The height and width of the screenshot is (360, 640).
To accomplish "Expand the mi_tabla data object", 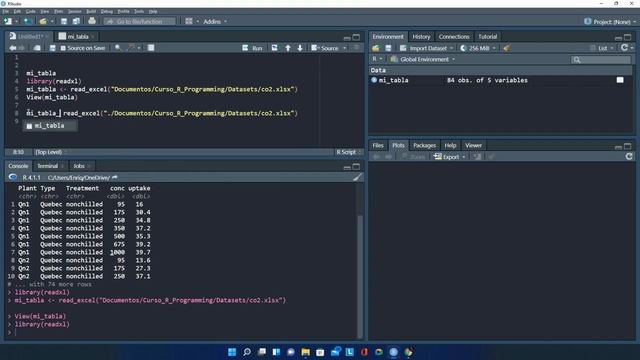I will 374,80.
